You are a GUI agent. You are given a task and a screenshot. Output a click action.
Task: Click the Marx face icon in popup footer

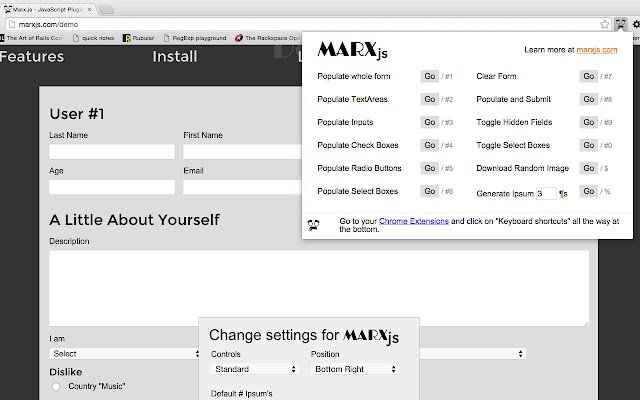click(x=313, y=225)
